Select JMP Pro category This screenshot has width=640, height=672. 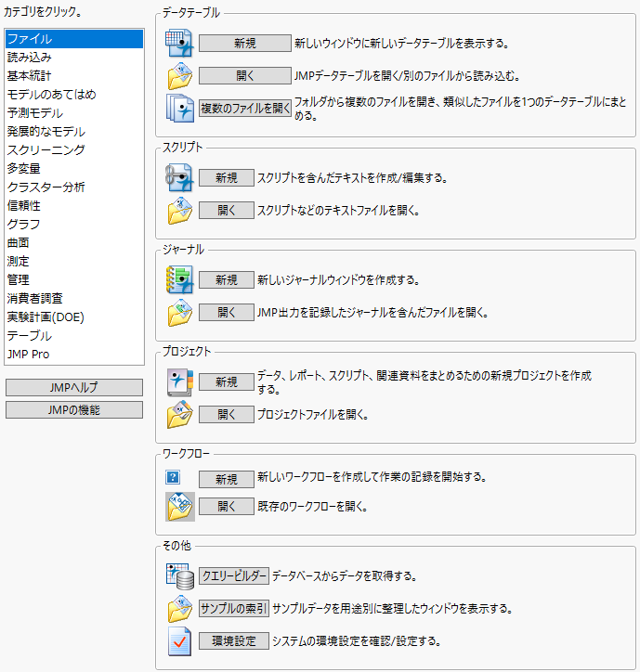point(74,354)
